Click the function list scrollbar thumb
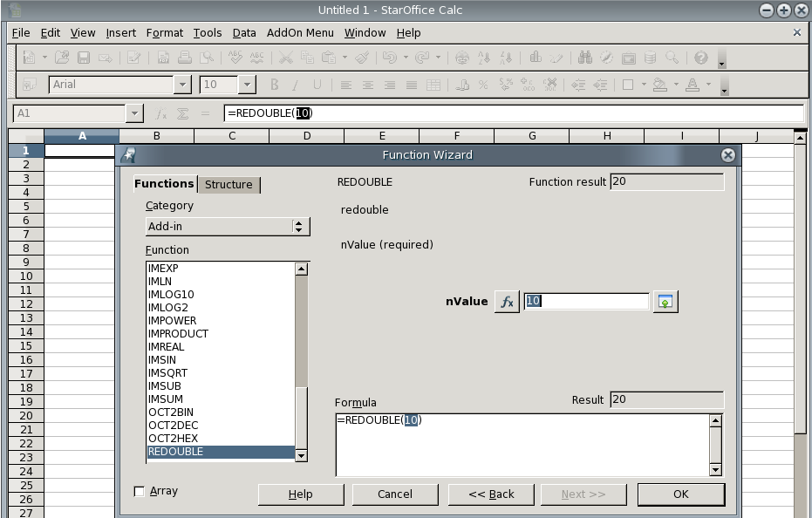812x518 pixels. point(302,418)
